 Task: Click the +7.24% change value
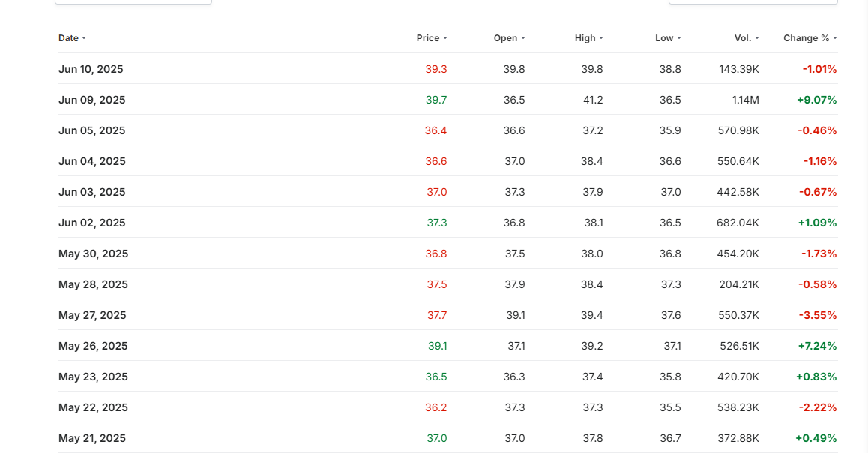816,346
